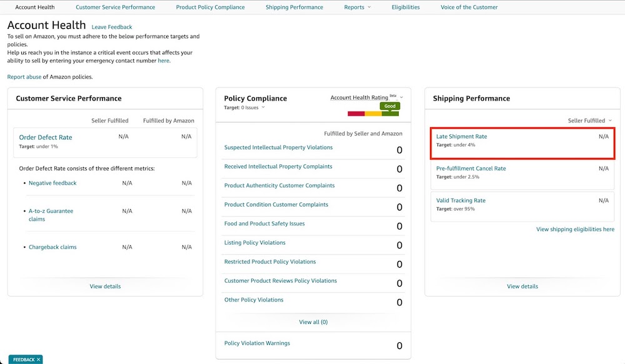The image size is (625, 364).
Task: Open Chargeback claims link
Action: click(52, 247)
